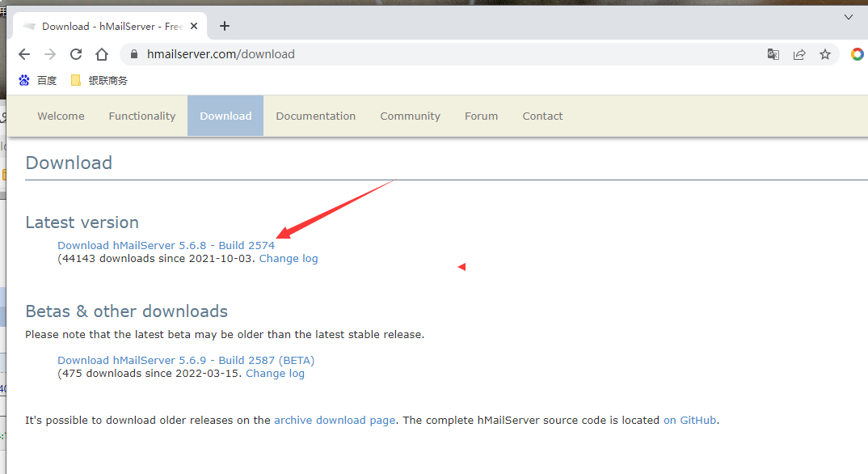Open the 银联商务 bookmarks folder

99,80
